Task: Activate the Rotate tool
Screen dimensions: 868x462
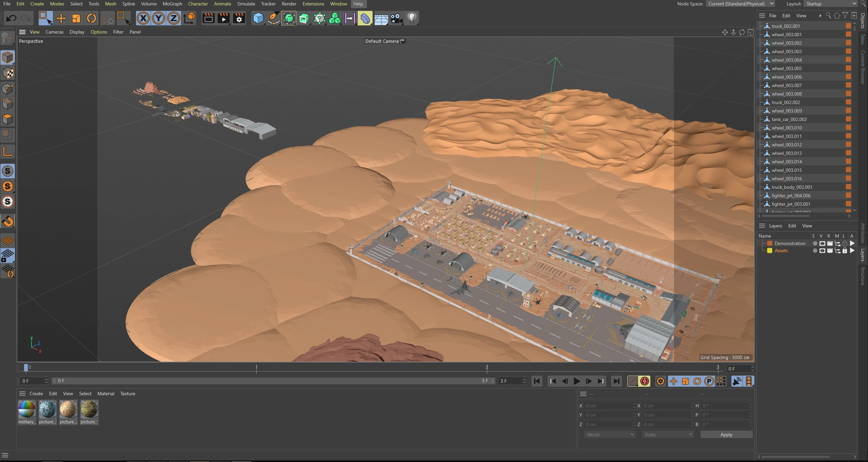Action: pos(92,18)
